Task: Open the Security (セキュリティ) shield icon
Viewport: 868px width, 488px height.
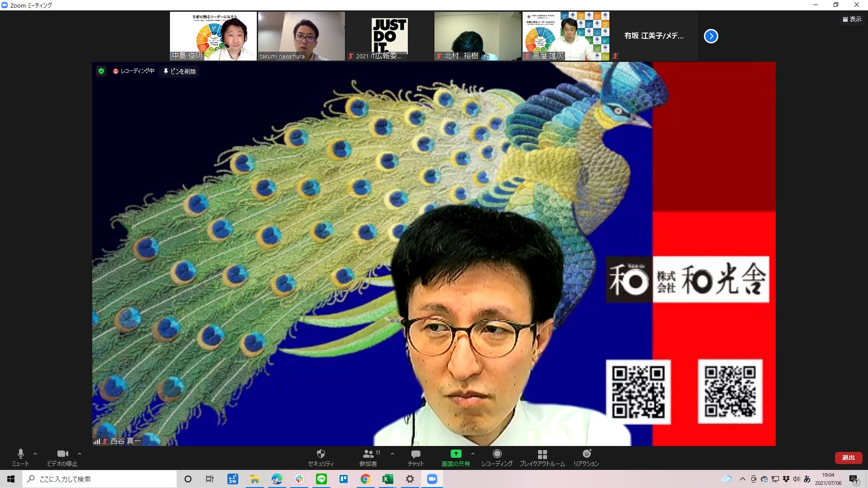Action: click(321, 457)
